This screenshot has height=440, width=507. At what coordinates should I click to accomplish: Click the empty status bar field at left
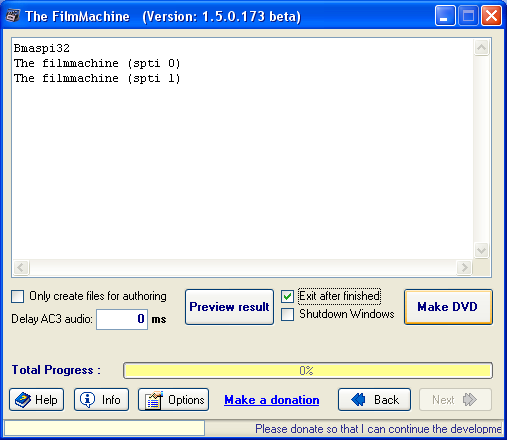[x=104, y=428]
